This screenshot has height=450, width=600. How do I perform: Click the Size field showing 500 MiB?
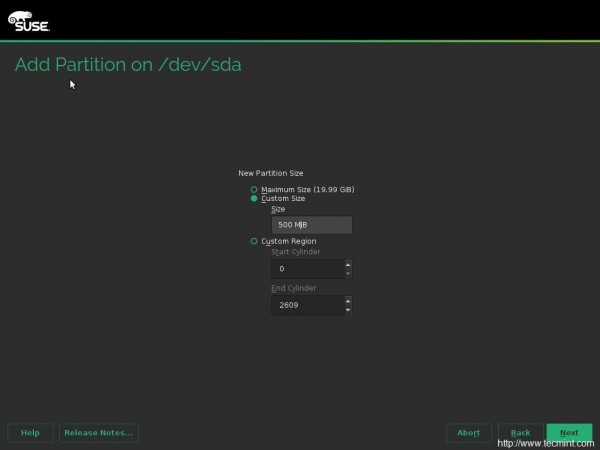(311, 225)
